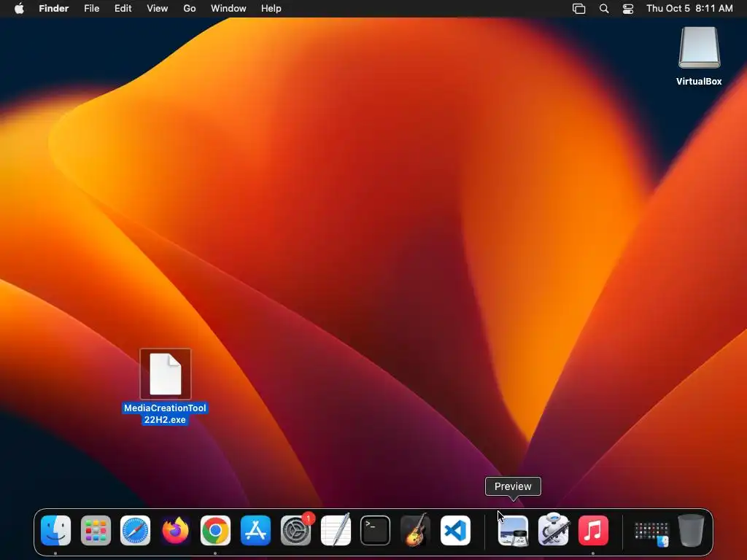Open the App Store icon
The height and width of the screenshot is (560, 747).
coord(255,531)
